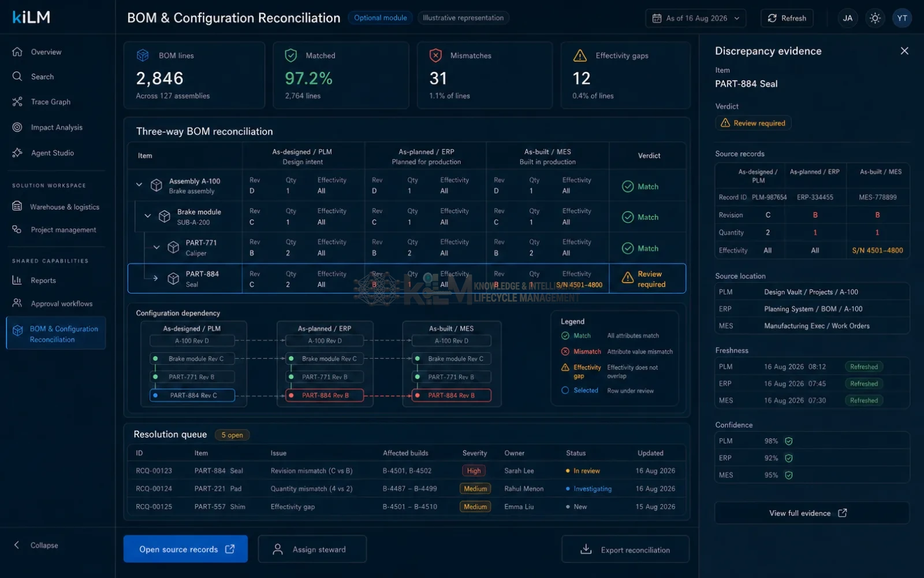924x578 pixels.
Task: Click the Optional module tag
Action: point(380,18)
